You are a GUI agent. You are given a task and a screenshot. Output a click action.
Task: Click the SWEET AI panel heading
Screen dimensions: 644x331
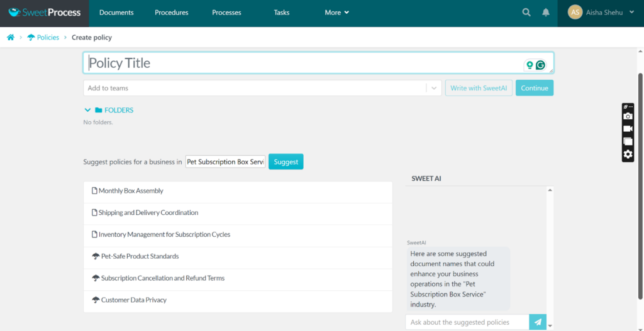pyautogui.click(x=426, y=179)
